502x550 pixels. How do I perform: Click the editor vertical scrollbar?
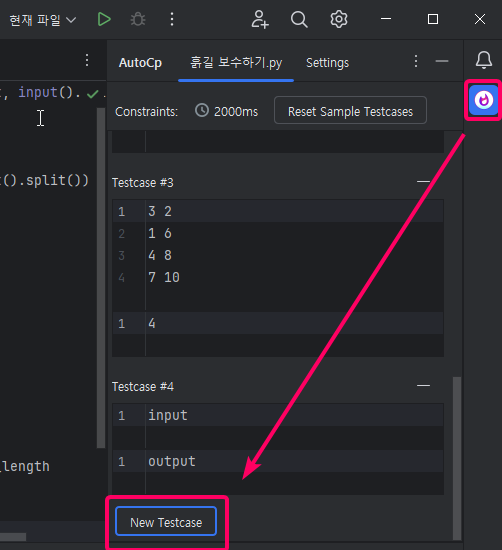click(x=101, y=278)
